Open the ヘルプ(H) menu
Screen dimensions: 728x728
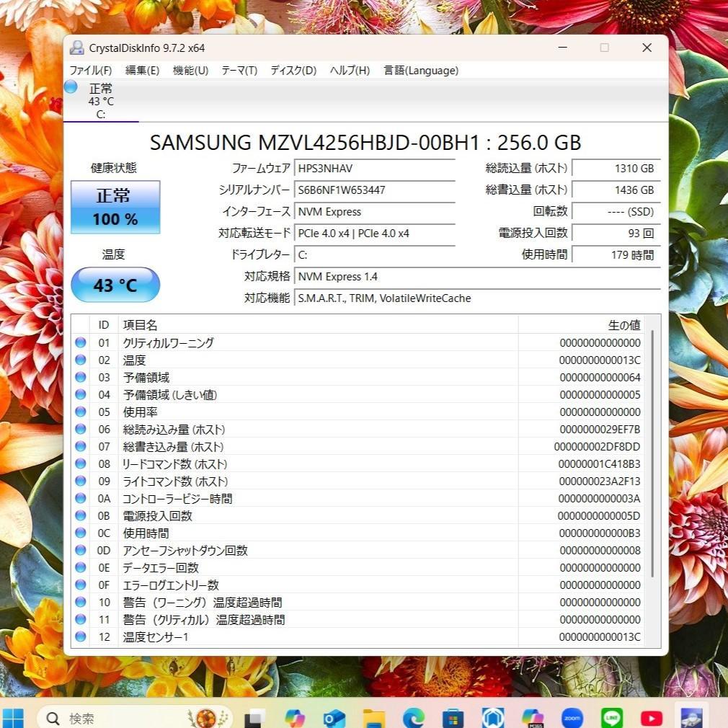coord(349,70)
